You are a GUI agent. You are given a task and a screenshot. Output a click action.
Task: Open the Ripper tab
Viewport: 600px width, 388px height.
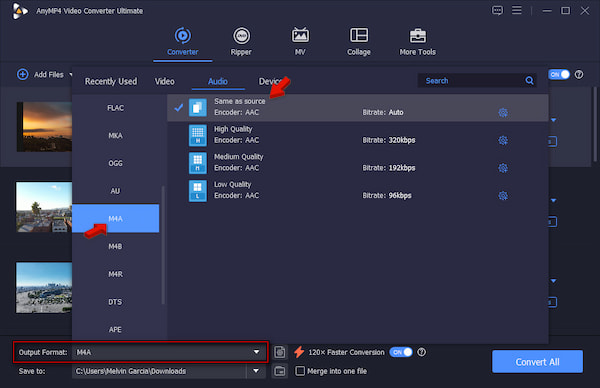(241, 42)
